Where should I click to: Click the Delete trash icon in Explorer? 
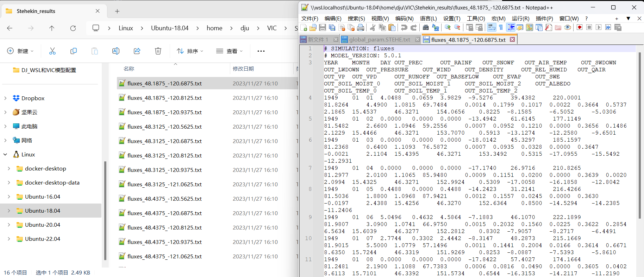click(158, 51)
